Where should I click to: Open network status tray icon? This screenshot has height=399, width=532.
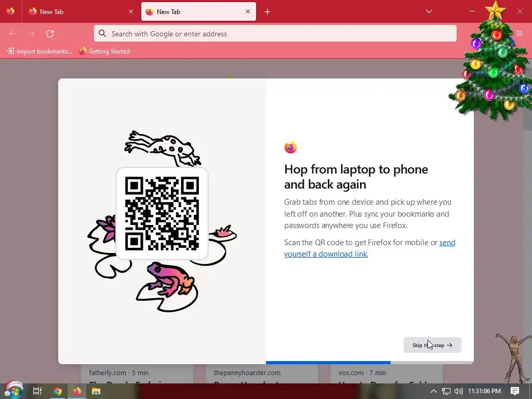click(x=446, y=391)
